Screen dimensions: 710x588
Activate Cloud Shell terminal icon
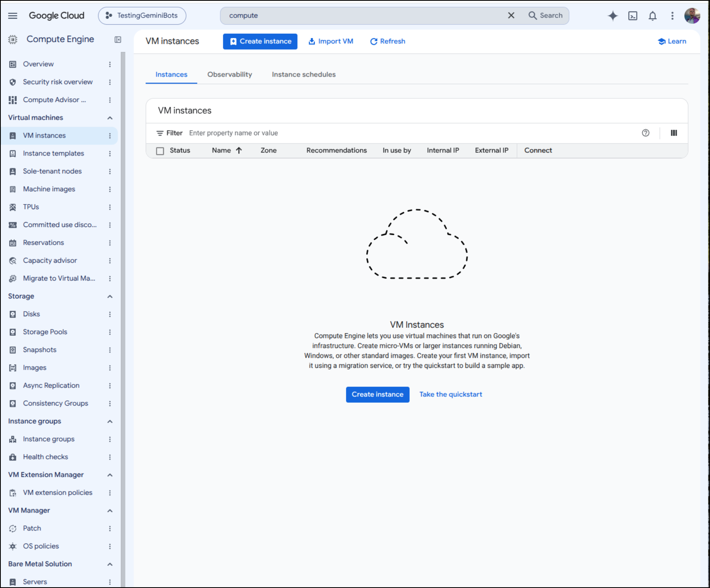pos(633,16)
